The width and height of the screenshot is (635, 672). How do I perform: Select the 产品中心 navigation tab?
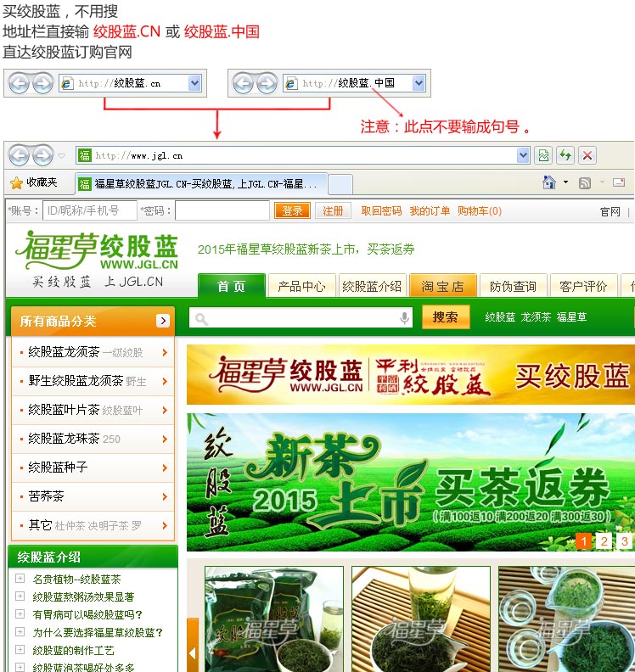[x=301, y=286]
